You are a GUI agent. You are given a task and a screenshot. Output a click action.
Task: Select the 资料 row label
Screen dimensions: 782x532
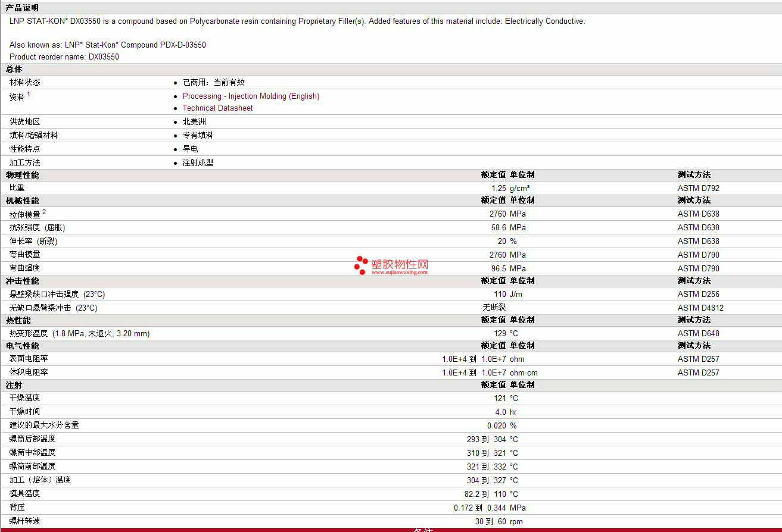pos(17,97)
